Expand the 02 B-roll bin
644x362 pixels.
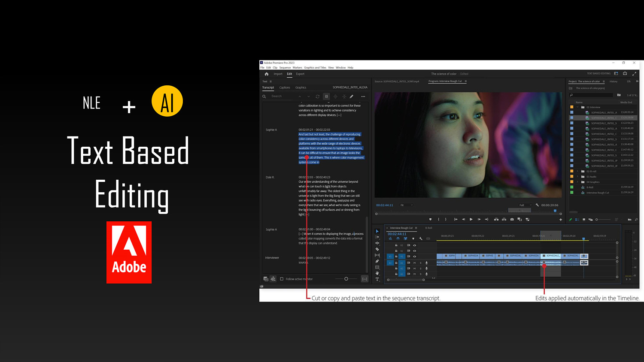[577, 171]
